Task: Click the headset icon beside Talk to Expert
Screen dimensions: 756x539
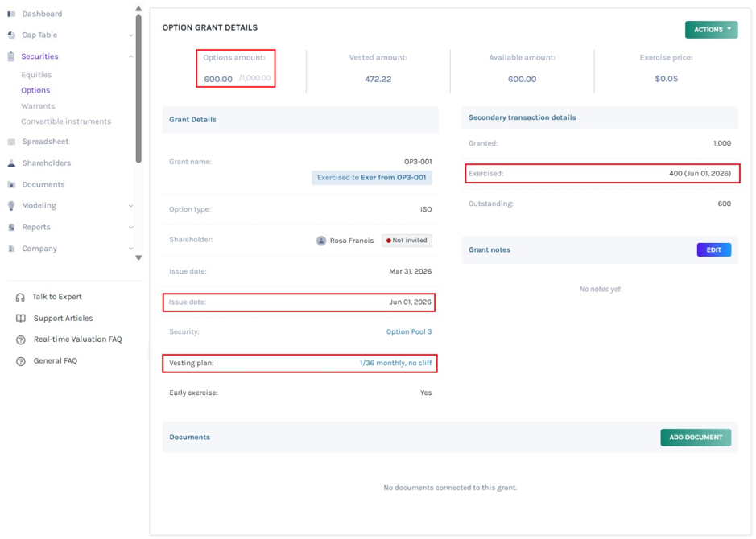Action: (x=20, y=297)
